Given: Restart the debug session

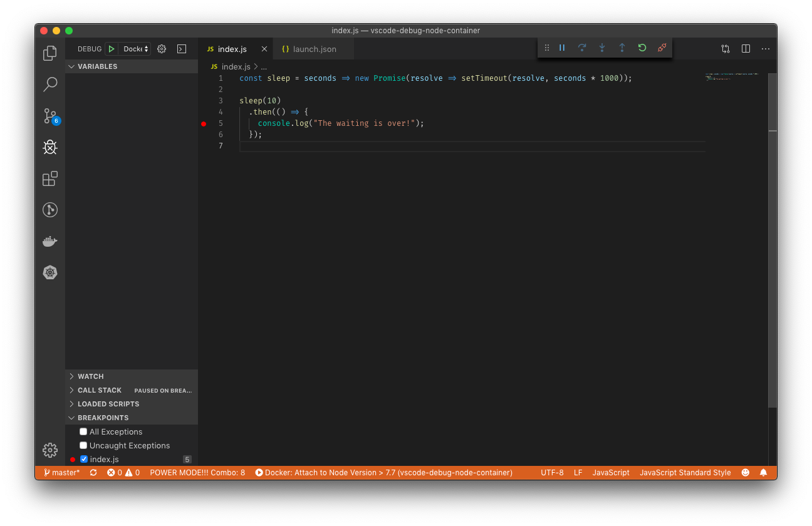Looking at the screenshot, I should 642,48.
